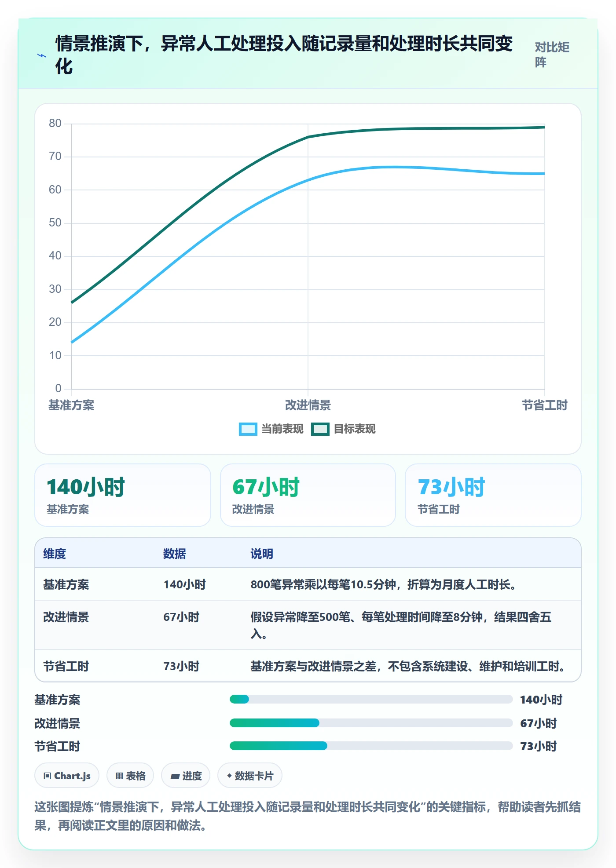
Task: Click description starting 假设异常降至500笔
Action: click(401, 625)
